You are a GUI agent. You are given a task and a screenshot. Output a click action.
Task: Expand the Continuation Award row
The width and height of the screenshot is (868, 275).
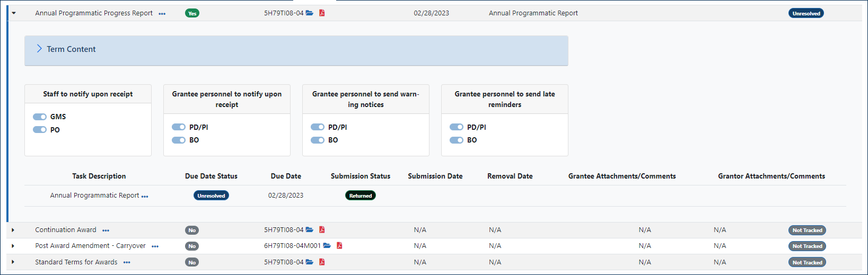[13, 230]
